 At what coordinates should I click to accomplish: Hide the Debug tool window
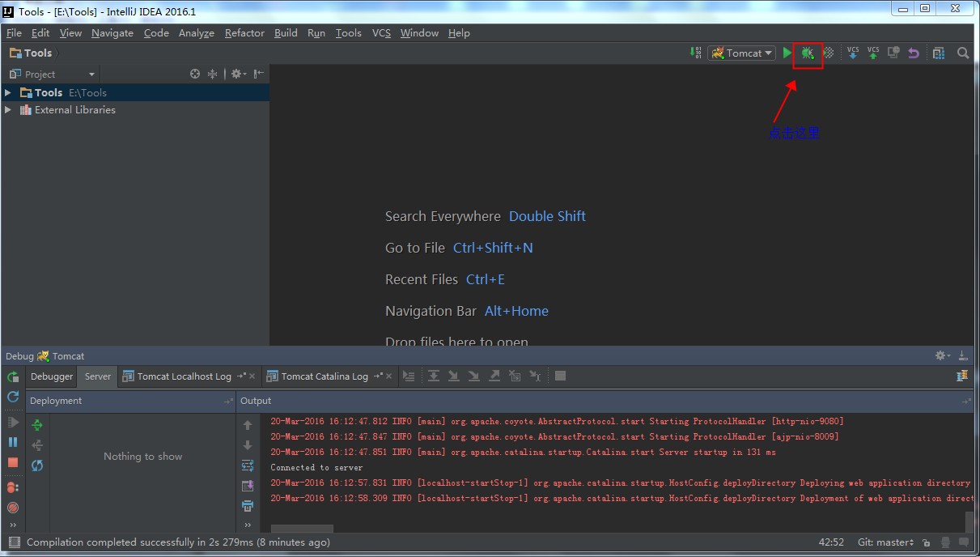click(963, 355)
